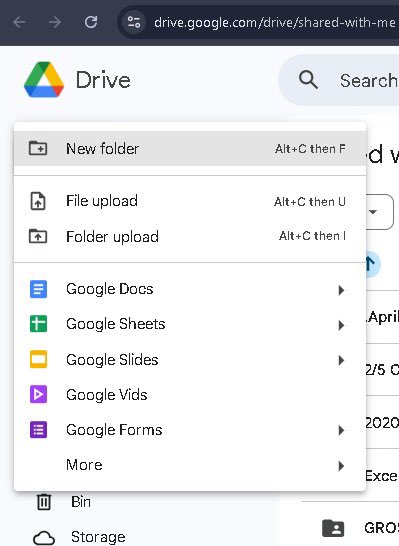Open Bin in the sidebar
The height and width of the screenshot is (546, 399).
click(81, 502)
